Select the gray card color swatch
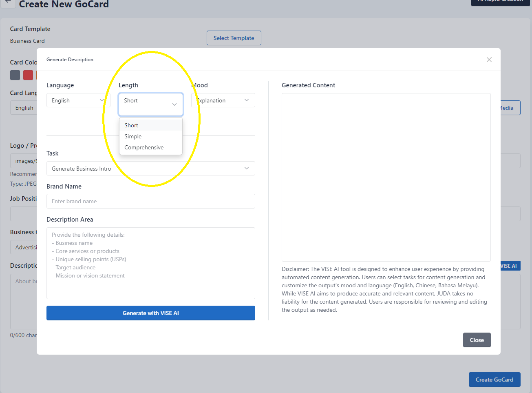Screen dimensions: 532x393 point(15,75)
